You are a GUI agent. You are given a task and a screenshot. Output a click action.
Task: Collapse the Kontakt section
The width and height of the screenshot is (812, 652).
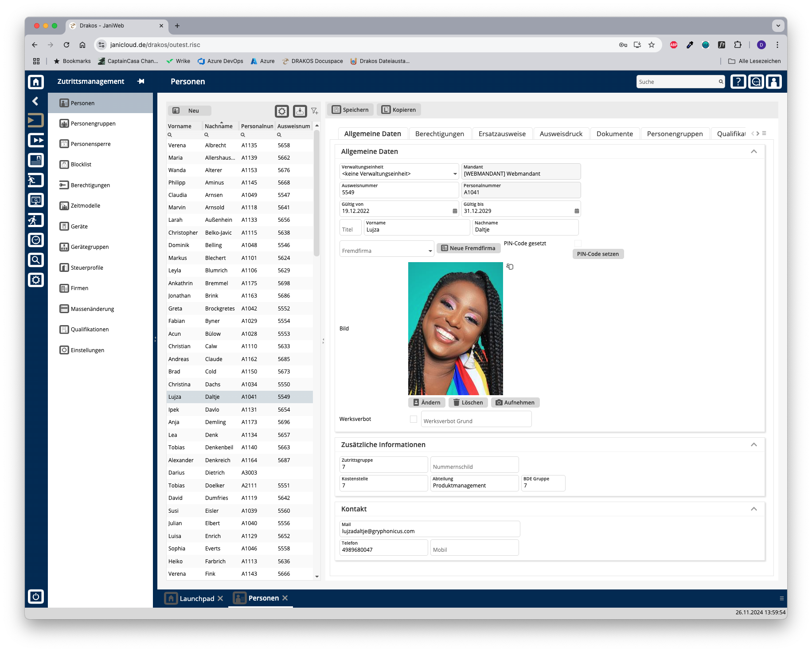click(x=754, y=509)
